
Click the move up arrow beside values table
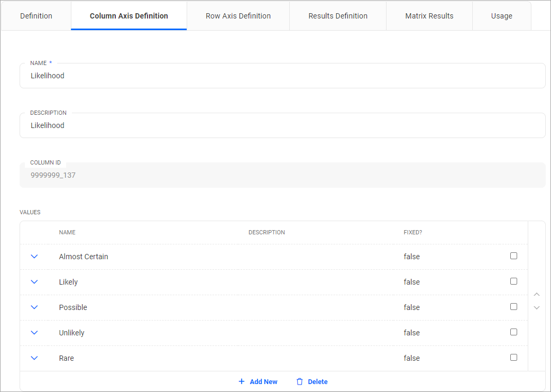[537, 294]
